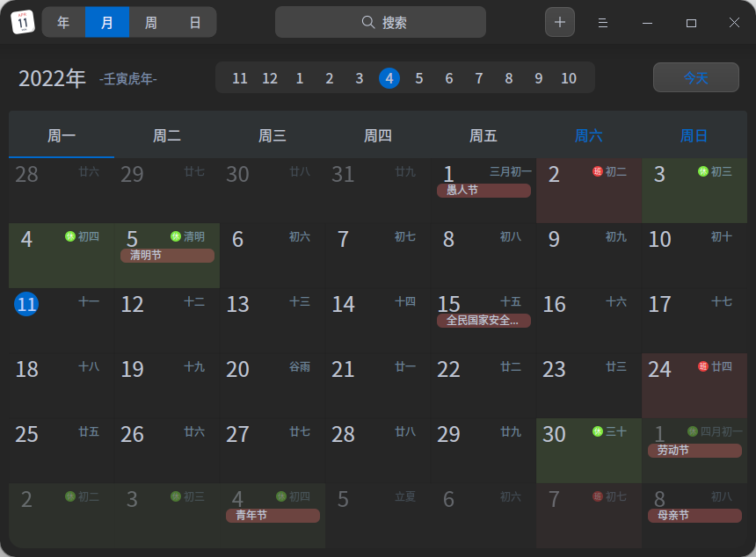Click the plus icon to add event
The image size is (756, 557).
[560, 22]
